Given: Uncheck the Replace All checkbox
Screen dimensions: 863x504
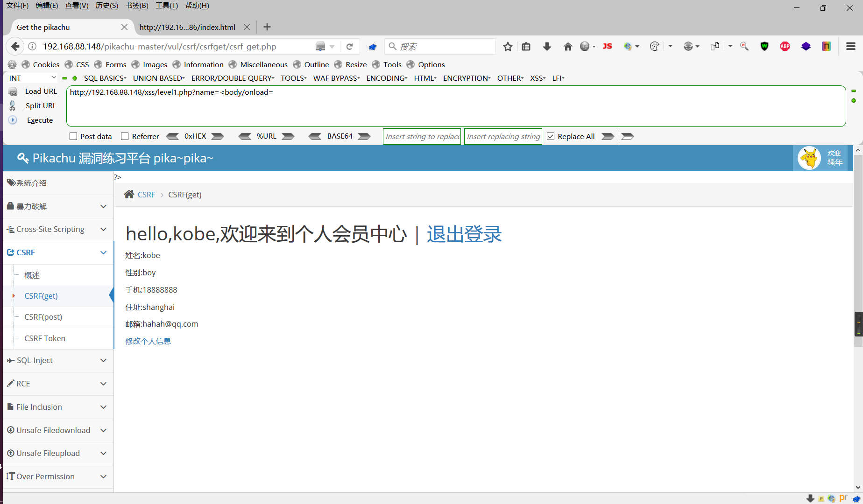Looking at the screenshot, I should [551, 136].
